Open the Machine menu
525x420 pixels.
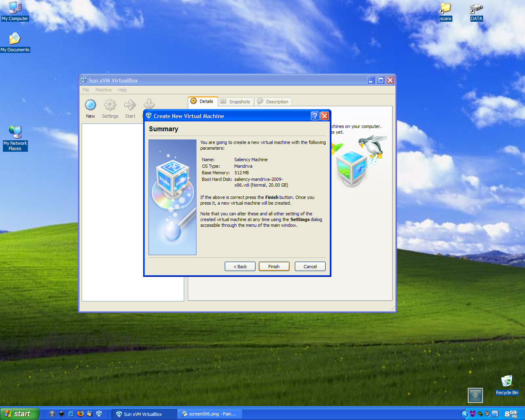(x=103, y=90)
